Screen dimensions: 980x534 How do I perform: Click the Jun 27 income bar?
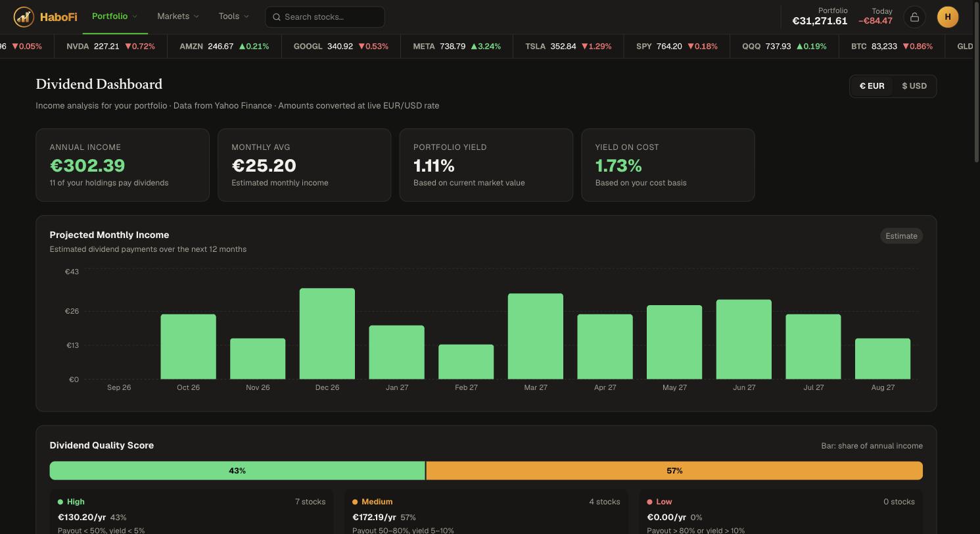pos(744,339)
